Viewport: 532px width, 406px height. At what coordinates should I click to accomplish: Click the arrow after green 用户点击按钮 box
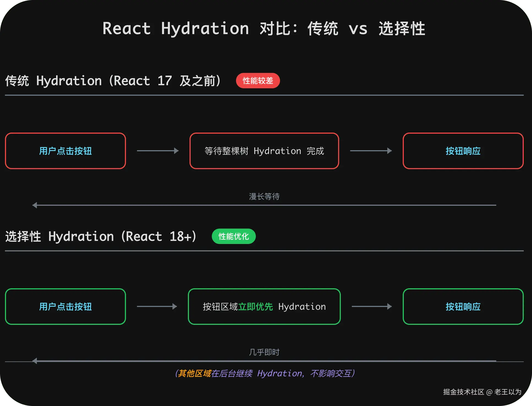[157, 306]
